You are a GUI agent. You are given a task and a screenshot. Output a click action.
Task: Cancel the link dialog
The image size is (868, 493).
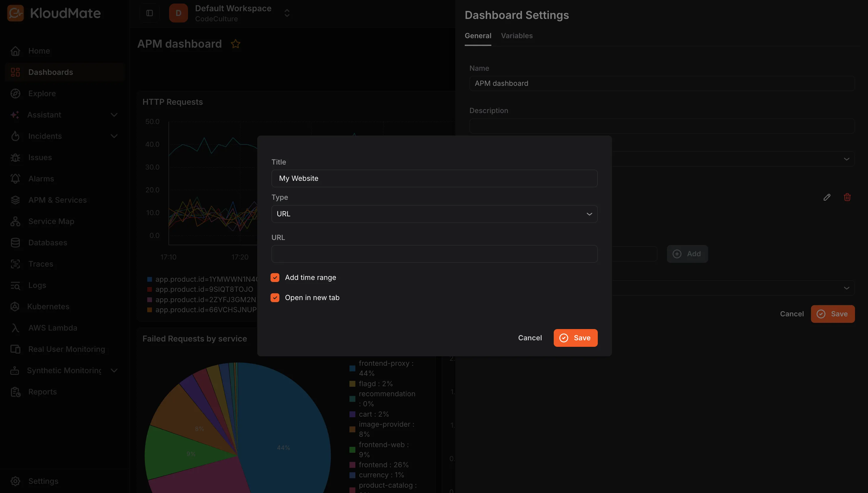pyautogui.click(x=530, y=338)
